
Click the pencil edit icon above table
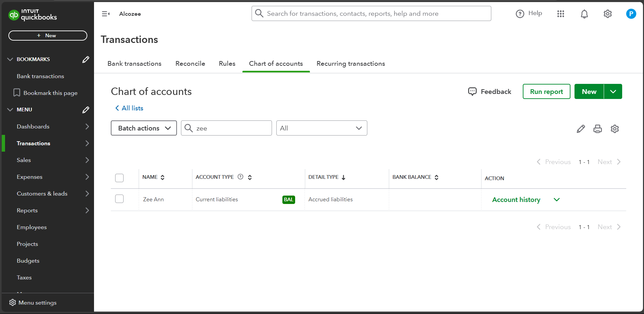coord(581,129)
